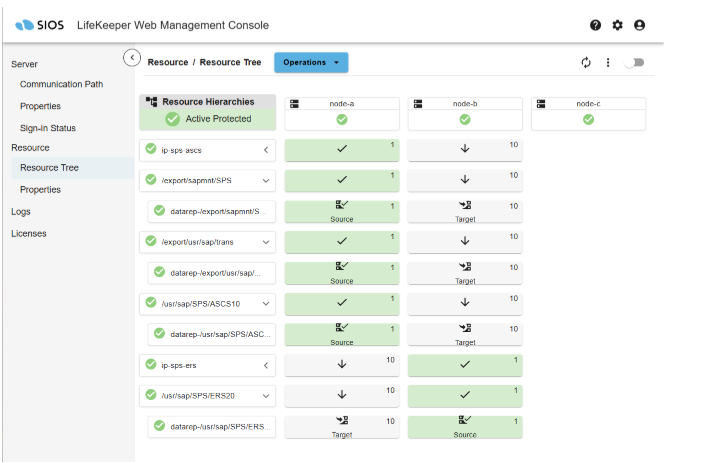Expand the ip-sps-ascs resource chevron
Viewport: 715px width, 463px height.
pyautogui.click(x=266, y=150)
